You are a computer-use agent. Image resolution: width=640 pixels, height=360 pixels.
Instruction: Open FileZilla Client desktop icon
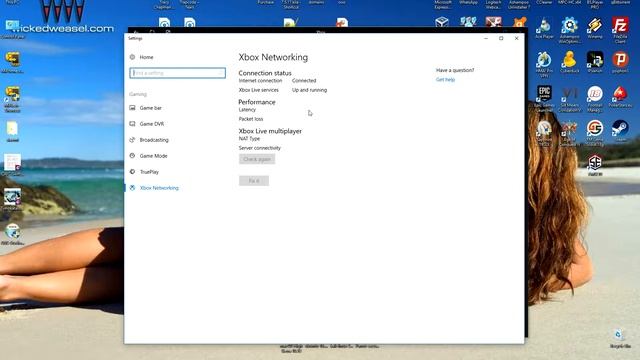pos(620,29)
